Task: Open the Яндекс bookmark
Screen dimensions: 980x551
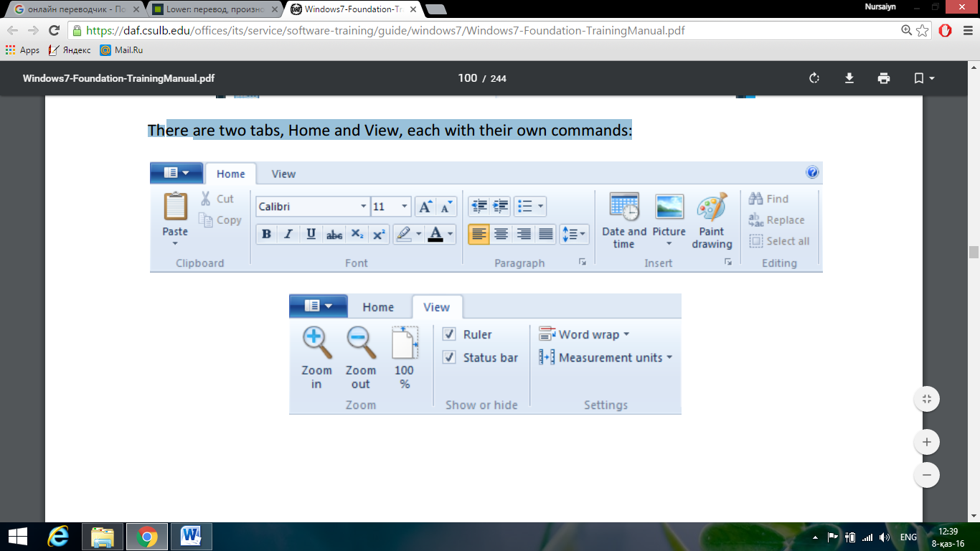Action: click(x=70, y=50)
